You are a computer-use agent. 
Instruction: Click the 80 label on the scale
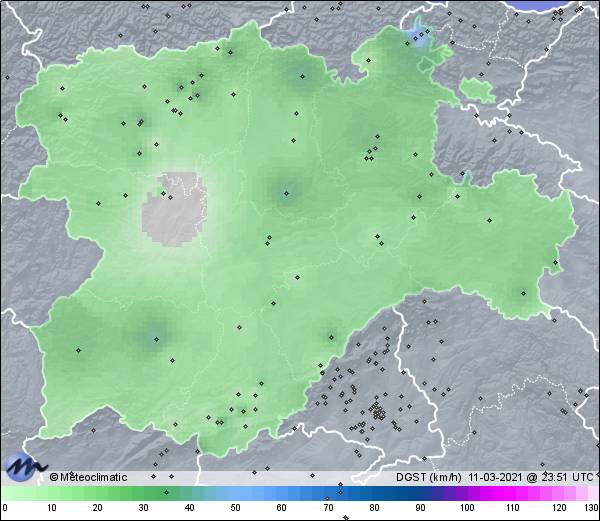click(x=374, y=508)
